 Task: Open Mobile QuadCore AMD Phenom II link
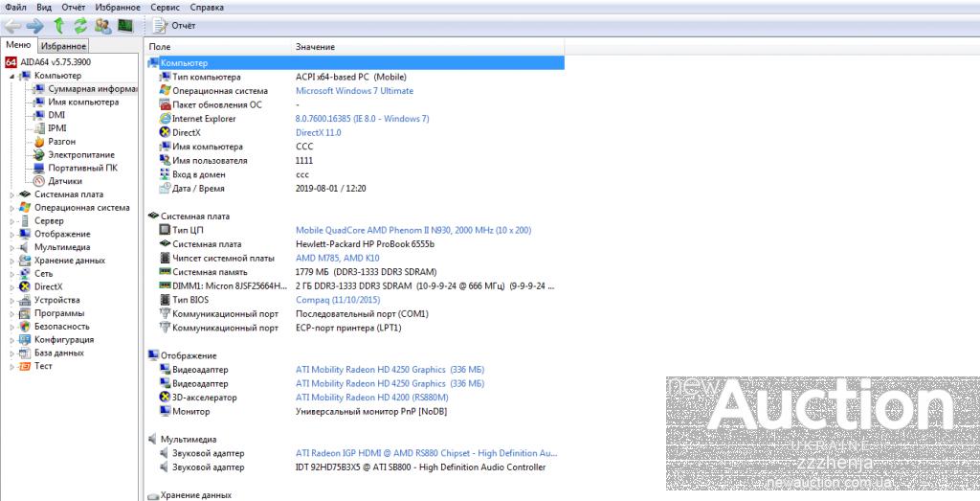(413, 230)
